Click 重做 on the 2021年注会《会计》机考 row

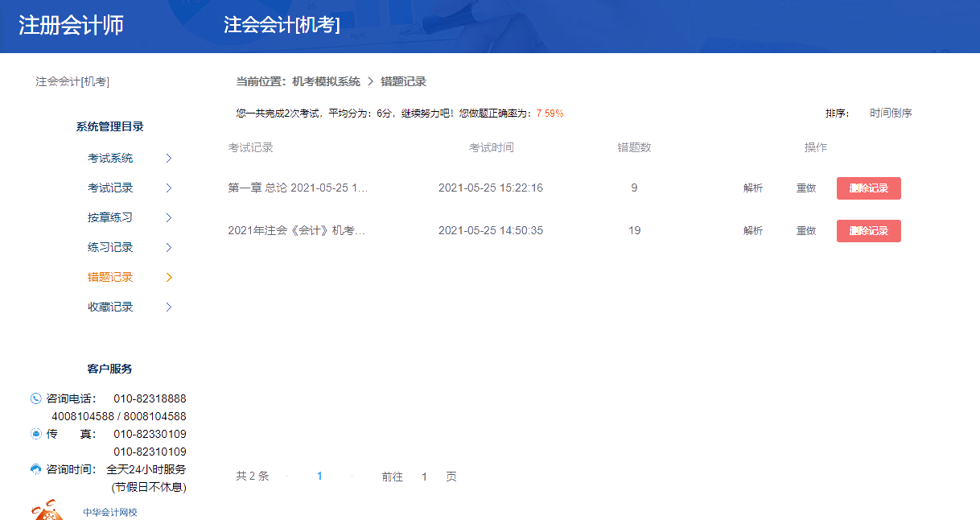point(805,230)
